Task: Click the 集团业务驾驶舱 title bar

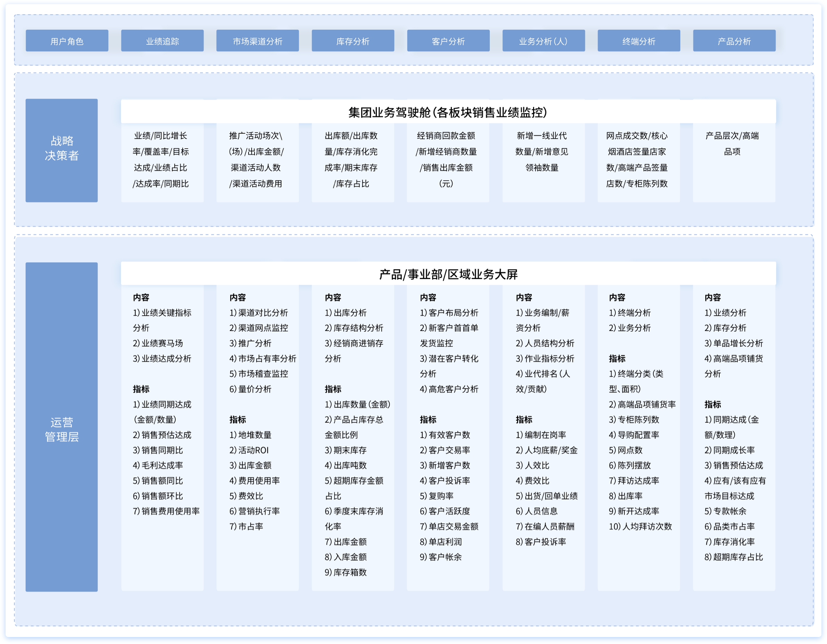Action: pos(448,112)
